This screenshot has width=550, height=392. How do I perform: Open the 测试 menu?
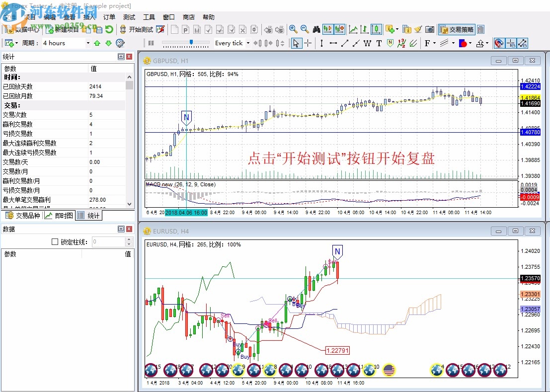tap(129, 16)
